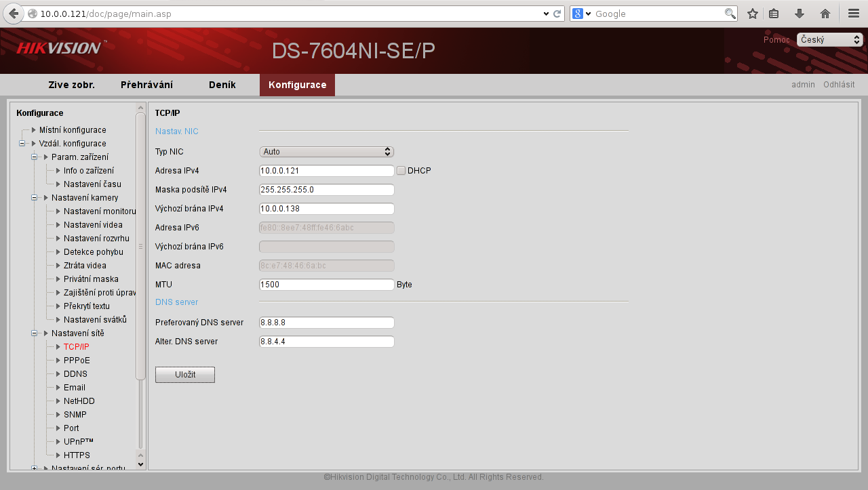The image size is (868, 490).
Task: Click the Adresa IPv4 field
Action: click(x=327, y=171)
